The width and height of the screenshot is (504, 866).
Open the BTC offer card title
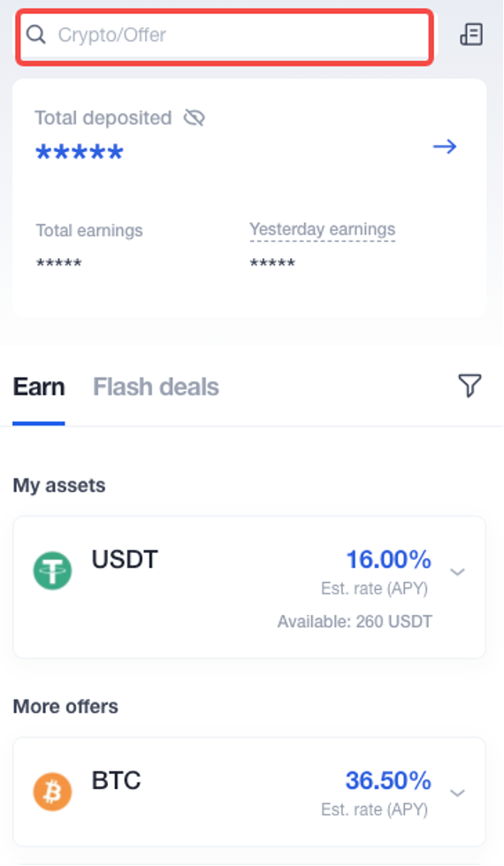click(117, 780)
